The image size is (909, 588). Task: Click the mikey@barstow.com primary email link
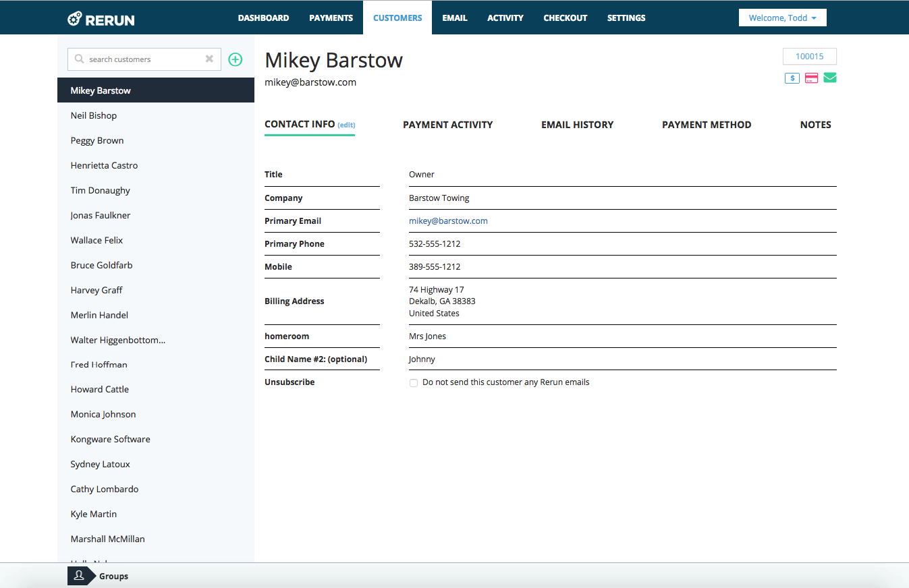[448, 221]
